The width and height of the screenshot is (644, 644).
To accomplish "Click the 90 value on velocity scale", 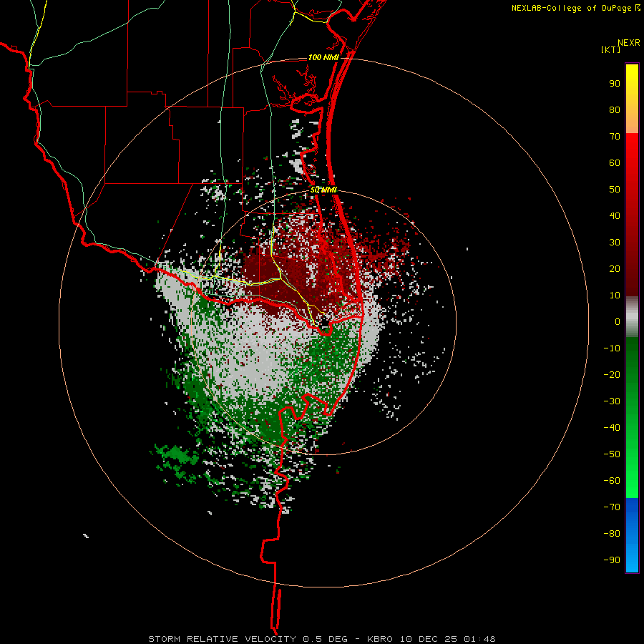I will point(615,84).
